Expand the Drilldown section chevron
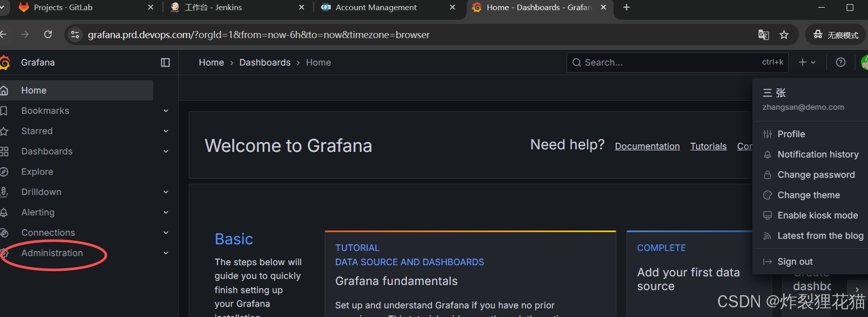868x317 pixels. 166,192
